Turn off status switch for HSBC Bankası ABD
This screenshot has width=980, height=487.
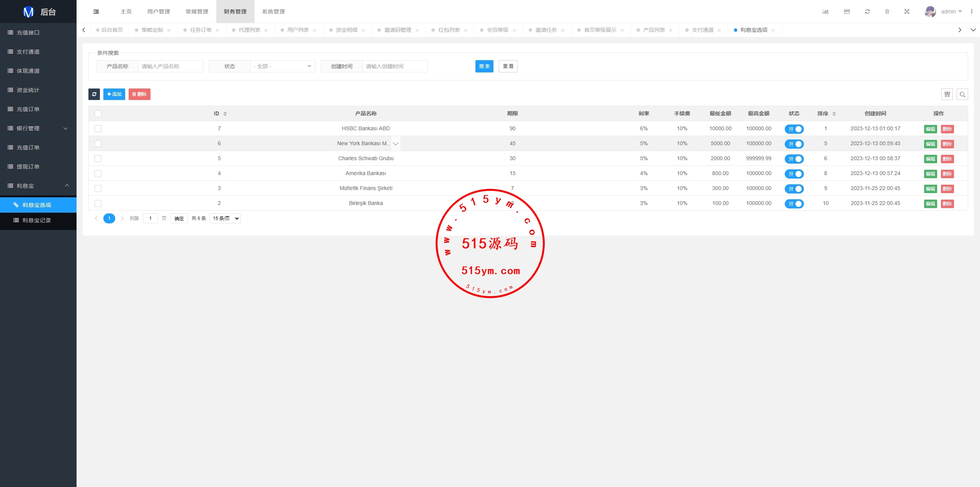(794, 129)
